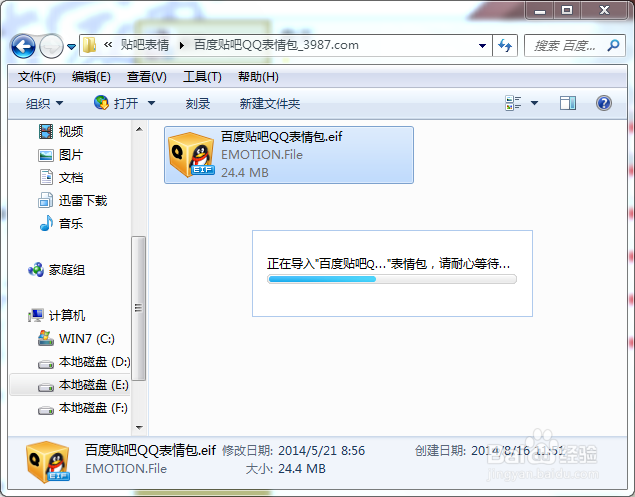Click QQ EIF icon in details pane

(x=48, y=462)
